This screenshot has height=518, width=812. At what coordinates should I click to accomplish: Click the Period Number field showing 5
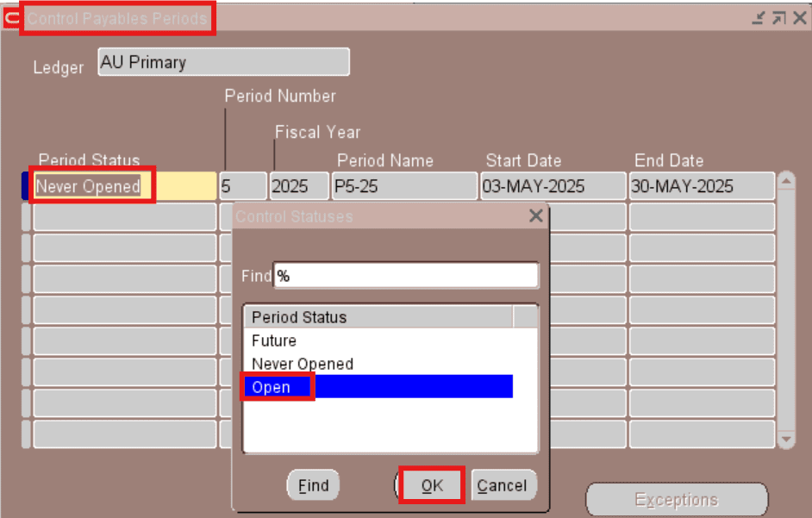point(243,186)
